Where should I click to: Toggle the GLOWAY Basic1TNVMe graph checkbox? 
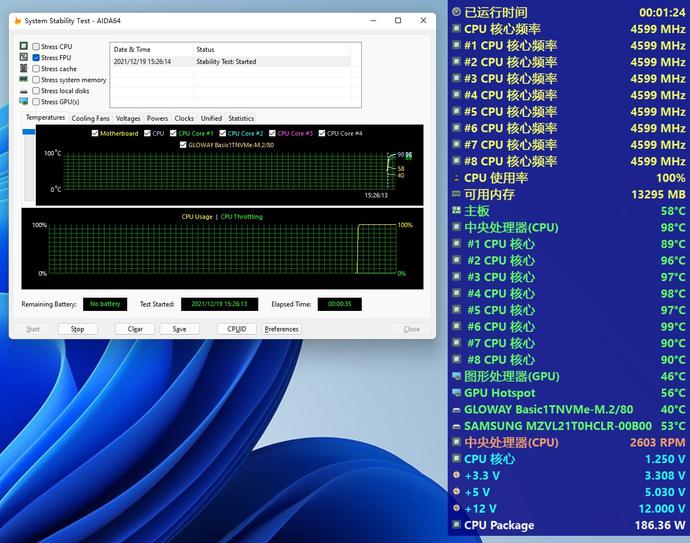[x=183, y=144]
